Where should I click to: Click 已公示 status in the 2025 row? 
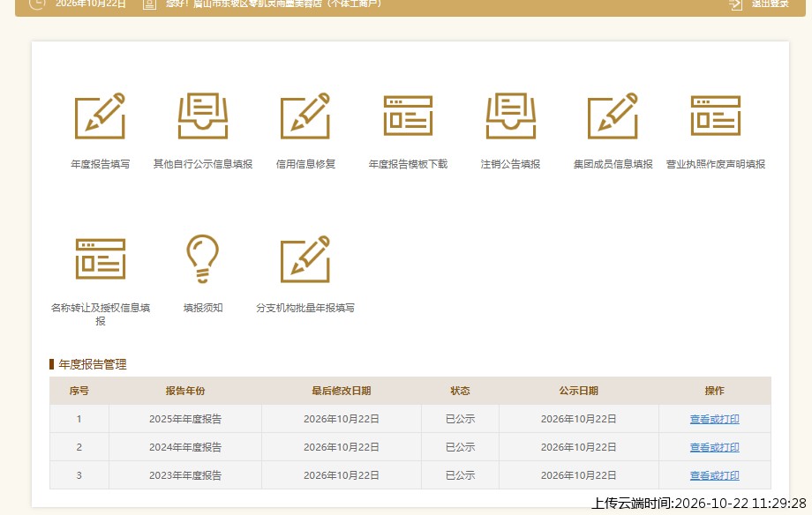click(461, 419)
